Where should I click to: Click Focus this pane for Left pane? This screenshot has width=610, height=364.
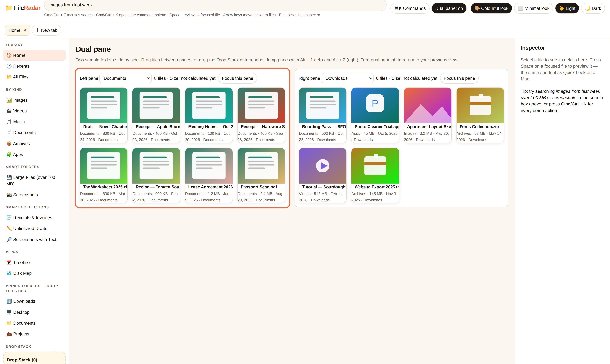pos(237,78)
